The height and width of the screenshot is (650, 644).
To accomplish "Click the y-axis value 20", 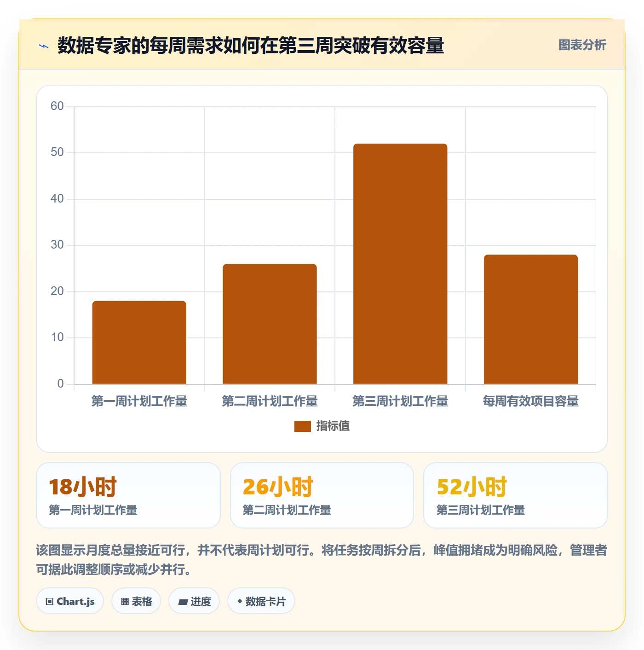I will (x=57, y=291).
